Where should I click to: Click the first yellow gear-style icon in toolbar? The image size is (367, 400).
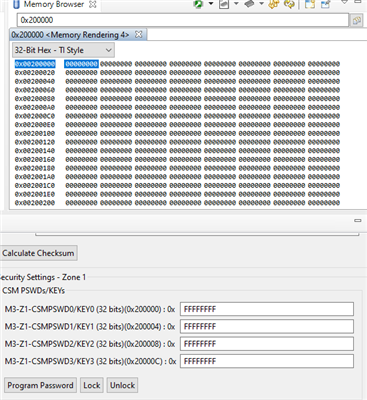point(274,4)
